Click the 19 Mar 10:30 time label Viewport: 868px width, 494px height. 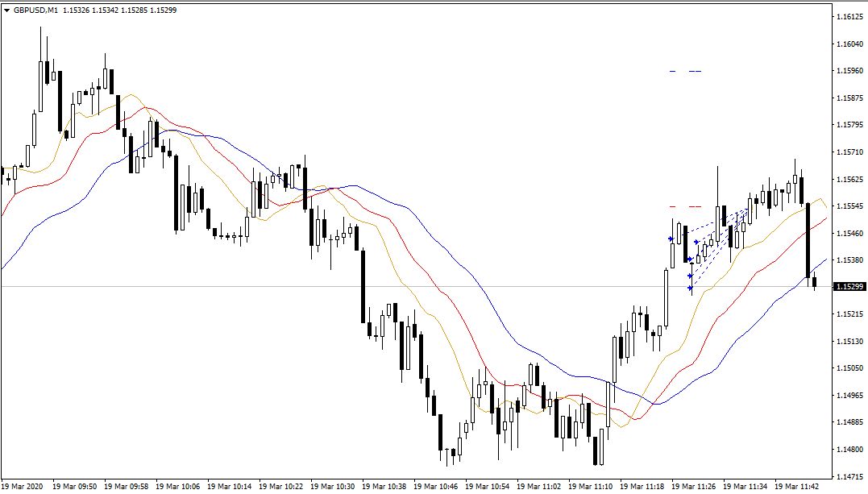click(x=333, y=486)
